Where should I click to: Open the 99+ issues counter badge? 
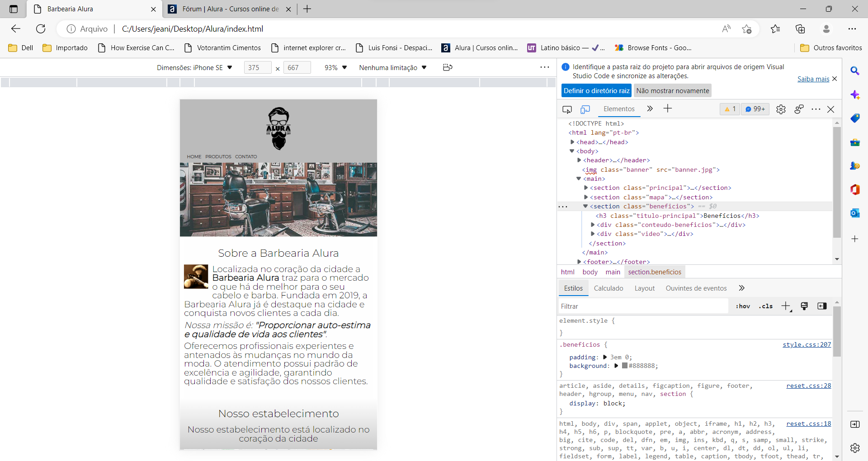click(755, 109)
